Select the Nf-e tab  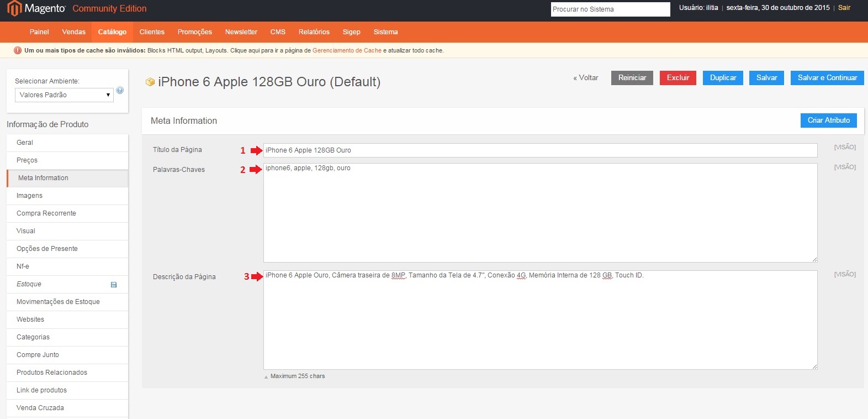[67, 266]
